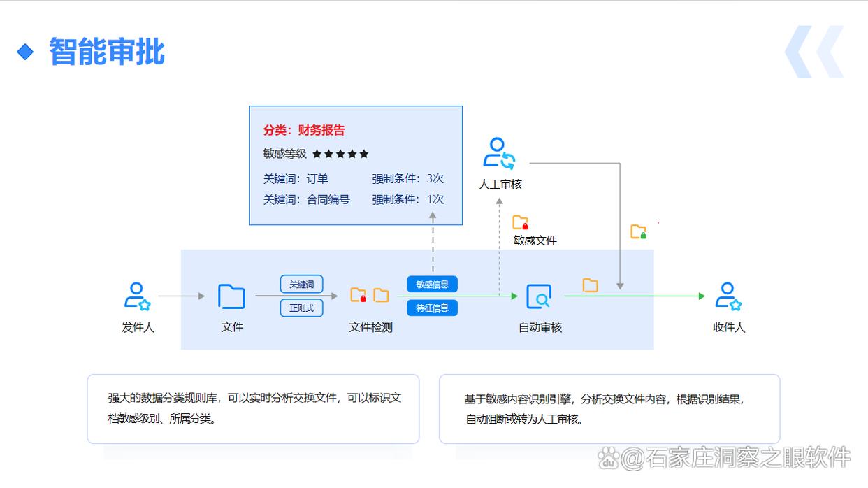Select the feature info (特征信息) tag

(432, 308)
